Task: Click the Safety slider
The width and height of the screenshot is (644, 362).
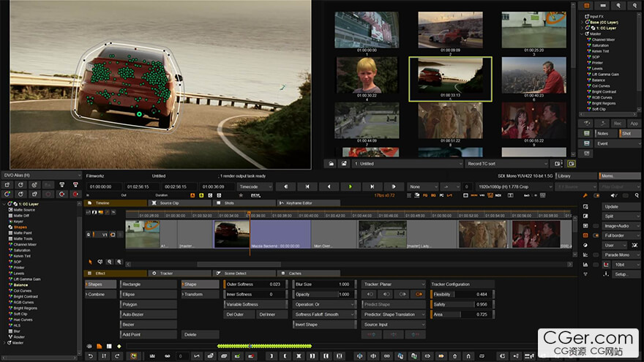Action: pos(462,304)
